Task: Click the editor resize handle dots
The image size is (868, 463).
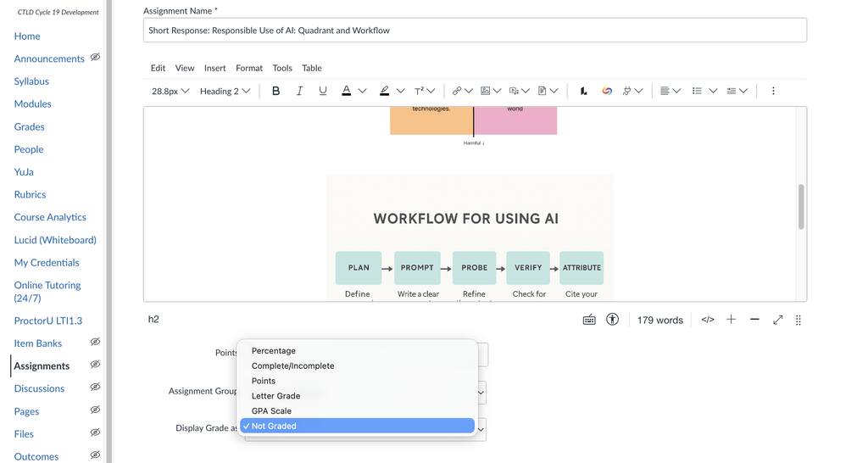Action: coord(798,320)
